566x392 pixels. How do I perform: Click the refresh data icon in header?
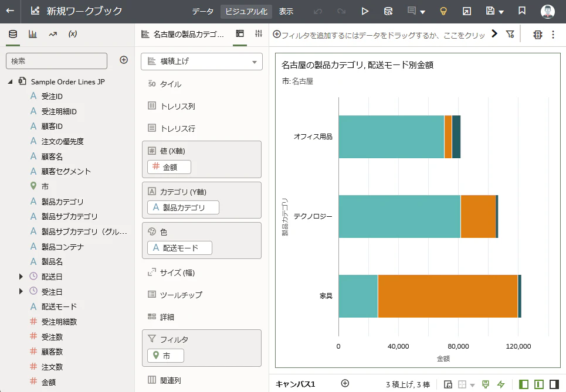(388, 11)
